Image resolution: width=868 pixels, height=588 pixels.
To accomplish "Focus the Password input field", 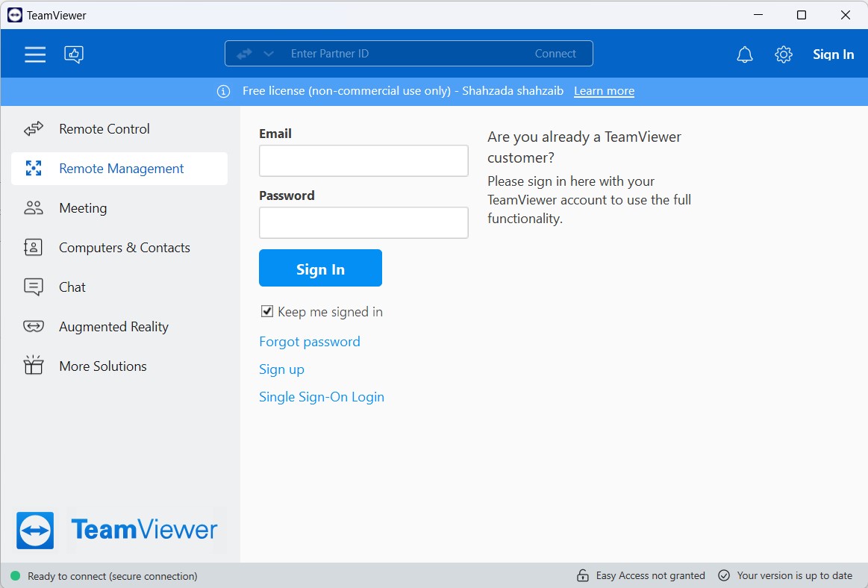I will coord(363,223).
